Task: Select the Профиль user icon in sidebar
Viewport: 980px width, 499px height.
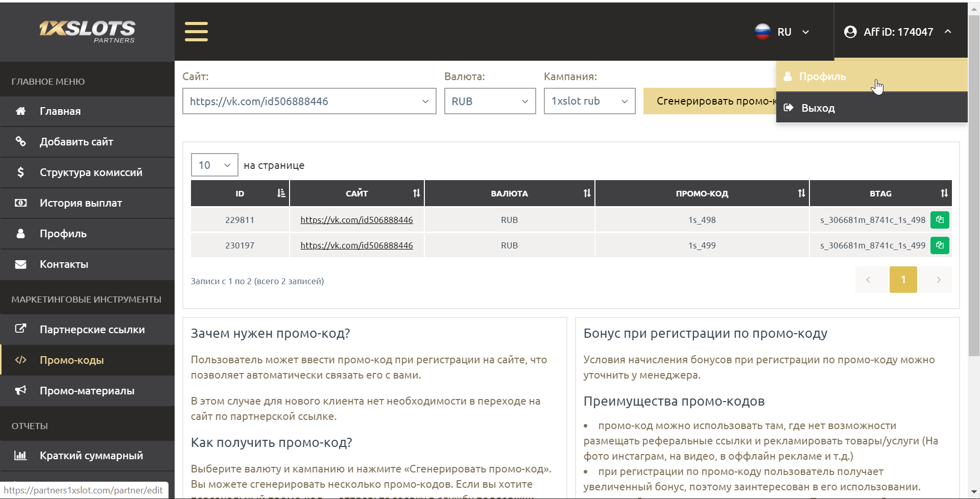Action: click(x=20, y=233)
